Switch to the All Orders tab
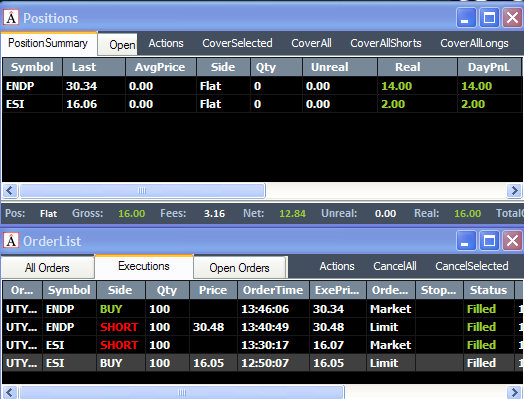The image size is (524, 399). tap(47, 267)
